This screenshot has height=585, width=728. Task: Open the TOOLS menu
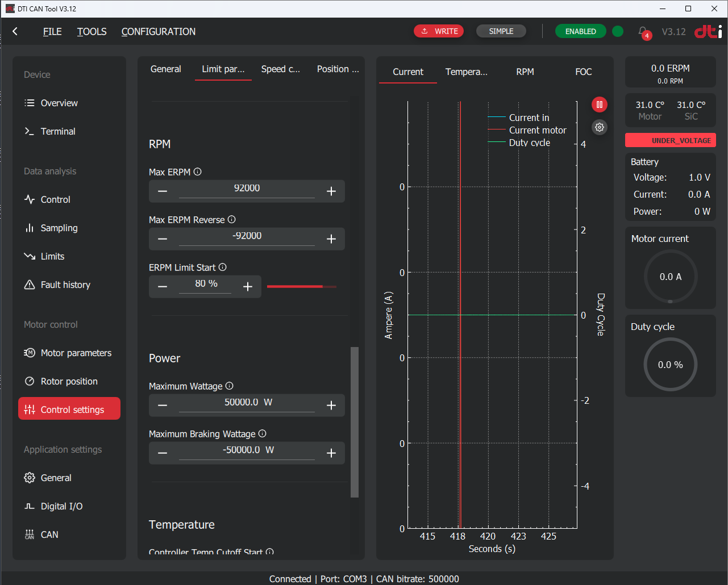92,31
